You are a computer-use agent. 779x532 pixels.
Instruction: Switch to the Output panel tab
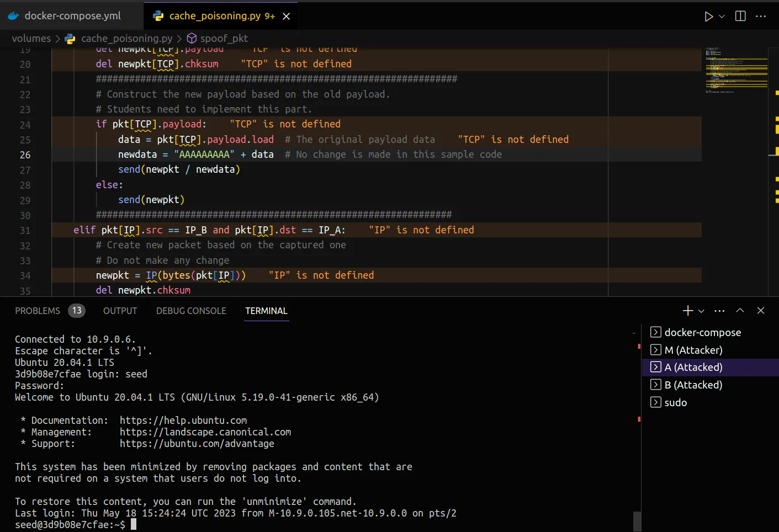(x=120, y=311)
